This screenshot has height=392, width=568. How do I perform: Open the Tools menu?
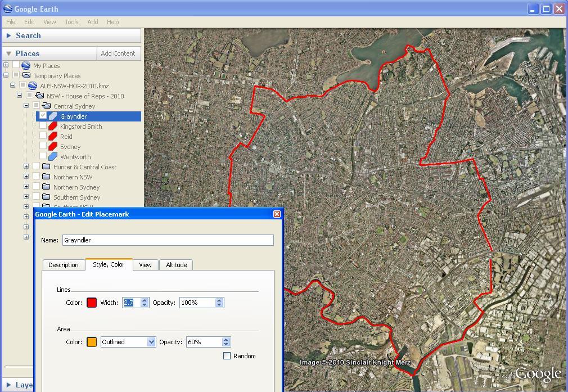(71, 22)
